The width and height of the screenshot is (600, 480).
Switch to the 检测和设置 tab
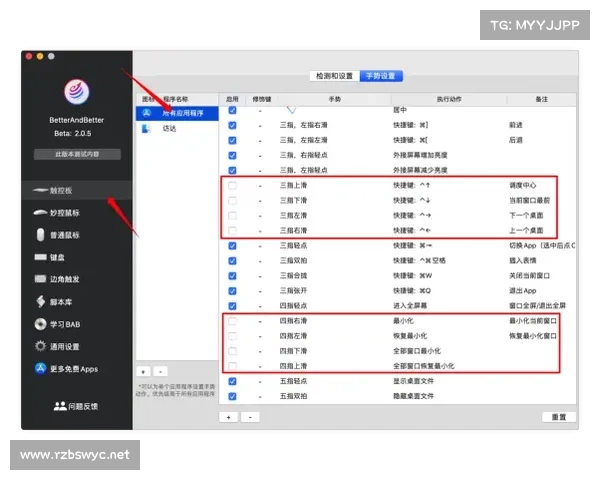click(x=334, y=75)
